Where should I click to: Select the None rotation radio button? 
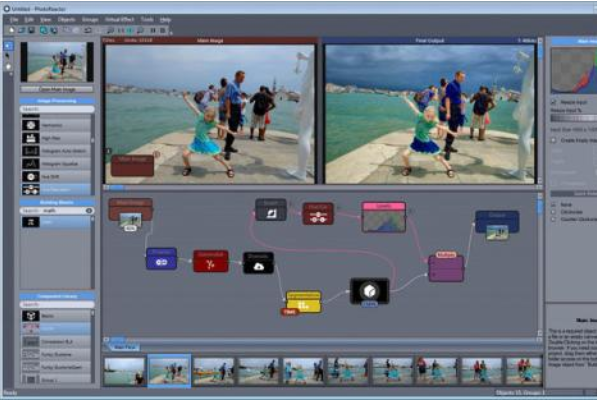[x=554, y=204]
